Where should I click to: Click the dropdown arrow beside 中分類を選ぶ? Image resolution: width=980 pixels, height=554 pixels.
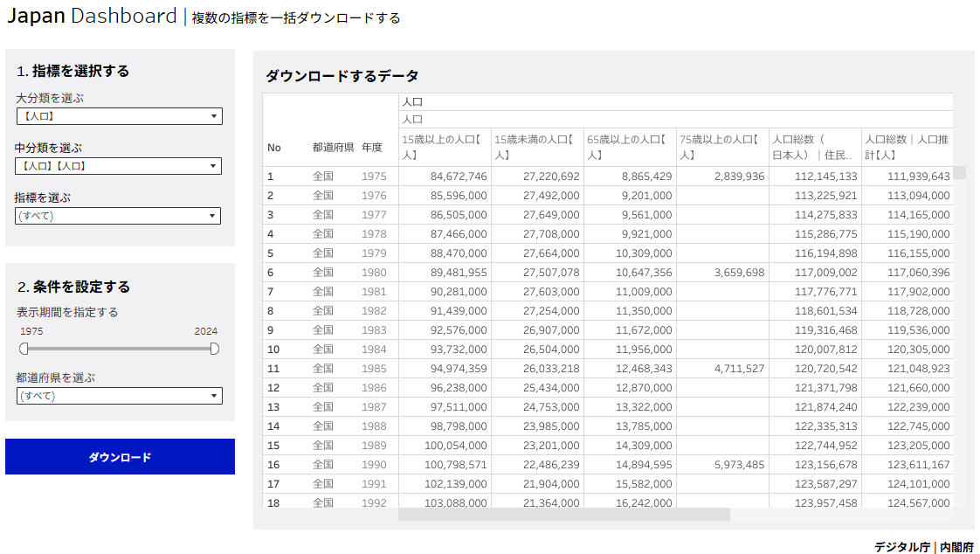point(215,165)
